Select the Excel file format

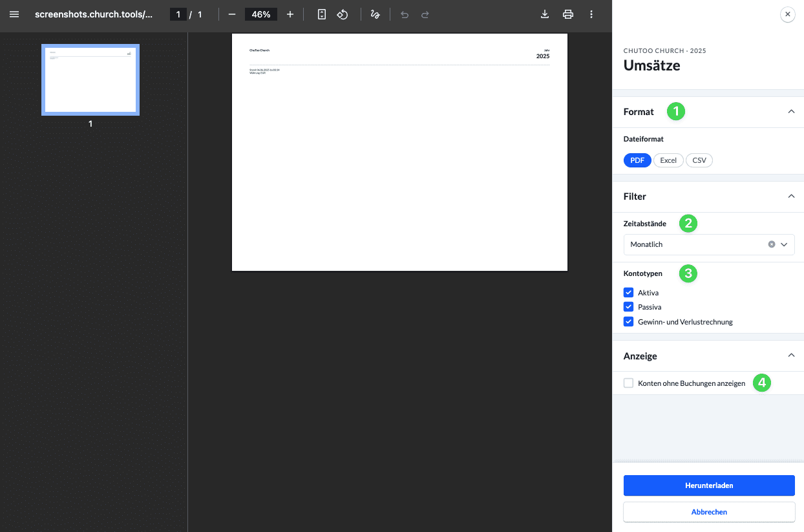pos(668,160)
